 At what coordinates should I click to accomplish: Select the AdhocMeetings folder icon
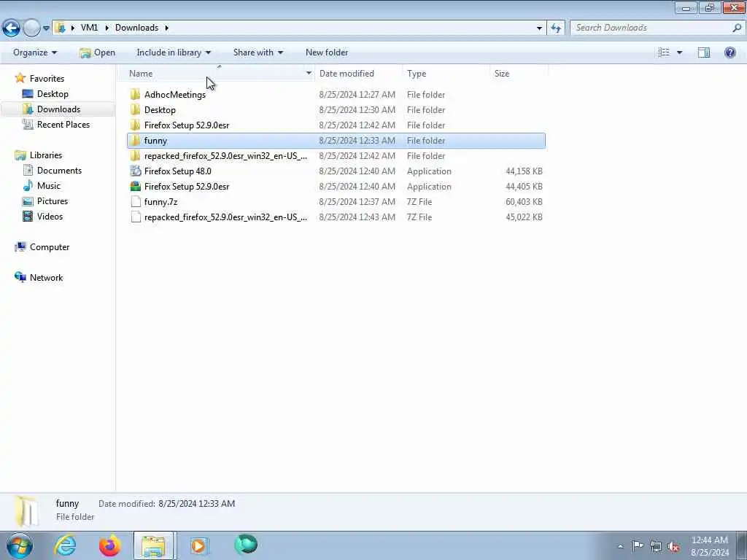click(x=135, y=94)
